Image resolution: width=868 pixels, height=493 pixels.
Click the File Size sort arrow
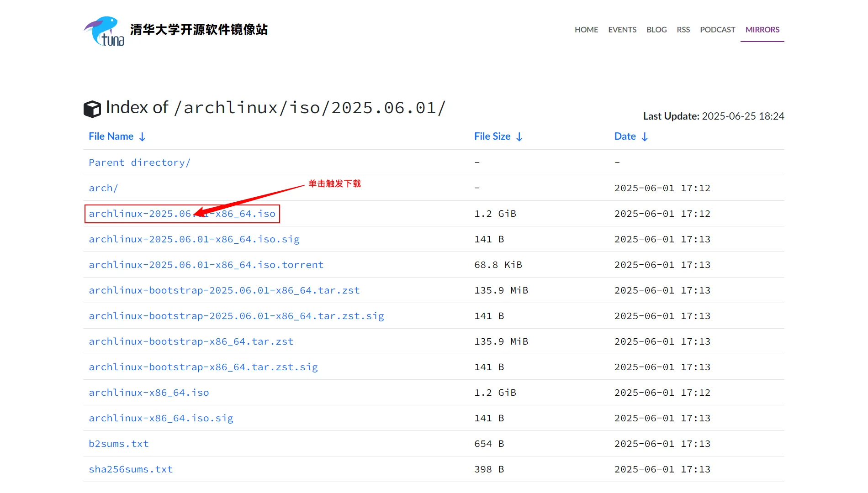tap(519, 136)
